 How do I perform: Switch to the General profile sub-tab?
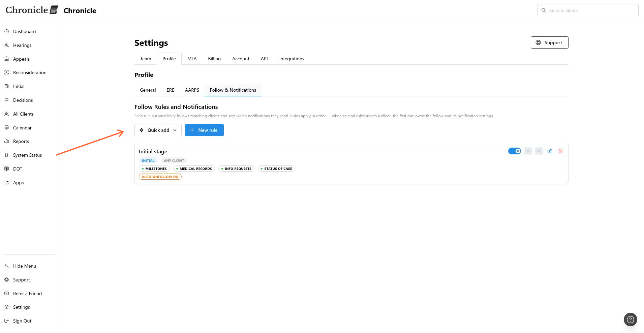(x=148, y=90)
